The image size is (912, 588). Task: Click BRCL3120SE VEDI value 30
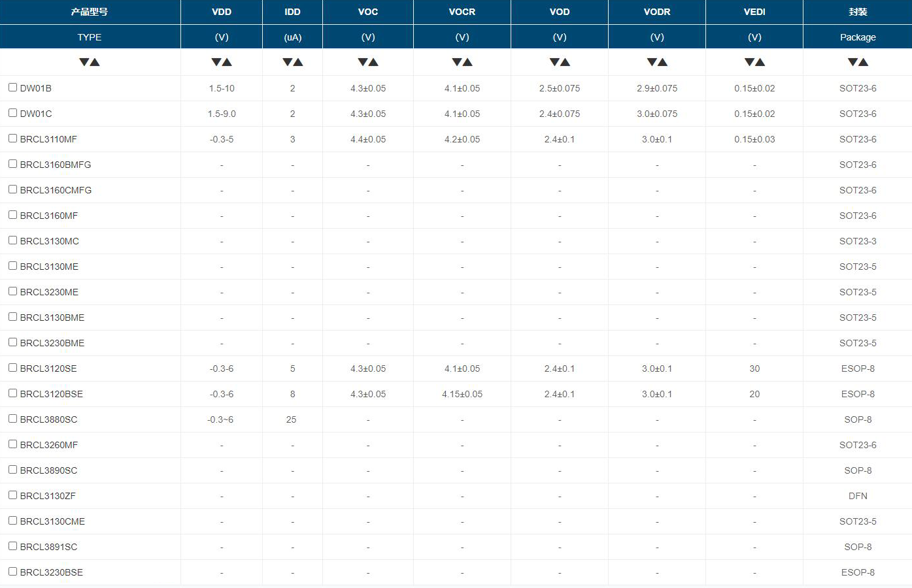click(754, 368)
